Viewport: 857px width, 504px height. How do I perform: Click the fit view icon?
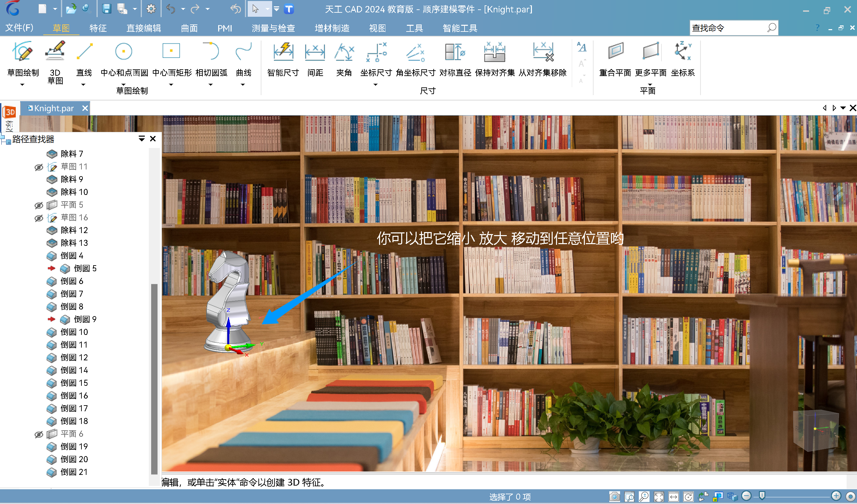(659, 497)
